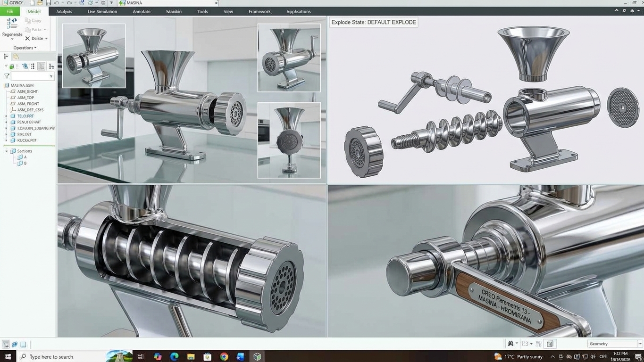Click the tree filter funnel icon
Screen dimensions: 644x362
pyautogui.click(x=7, y=76)
